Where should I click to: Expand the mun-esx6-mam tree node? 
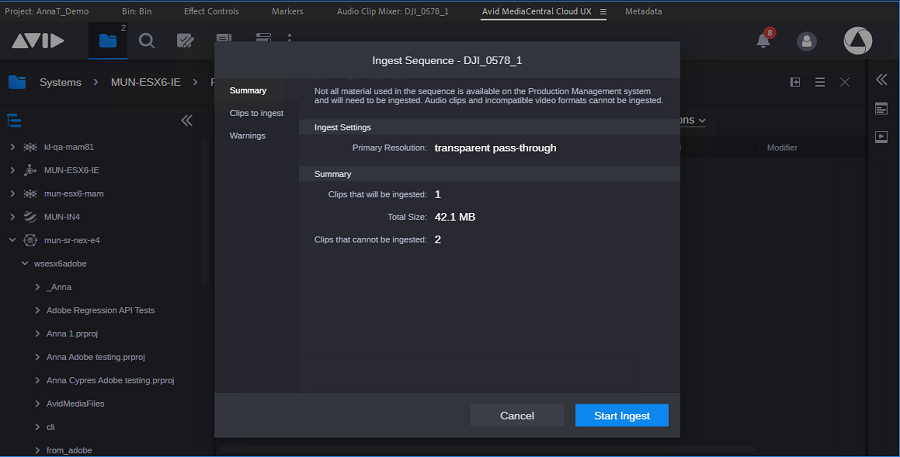13,194
